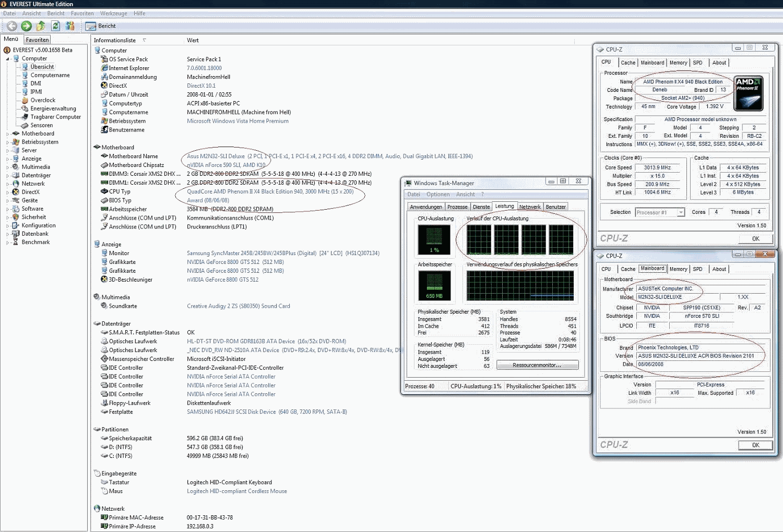Click the BIOS Version field in CPU-Z Mainboard

coord(701,356)
